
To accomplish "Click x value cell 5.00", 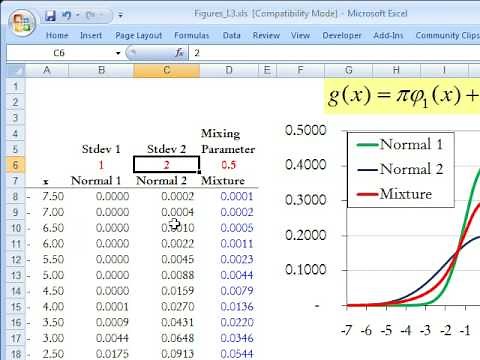I will click(47, 275).
